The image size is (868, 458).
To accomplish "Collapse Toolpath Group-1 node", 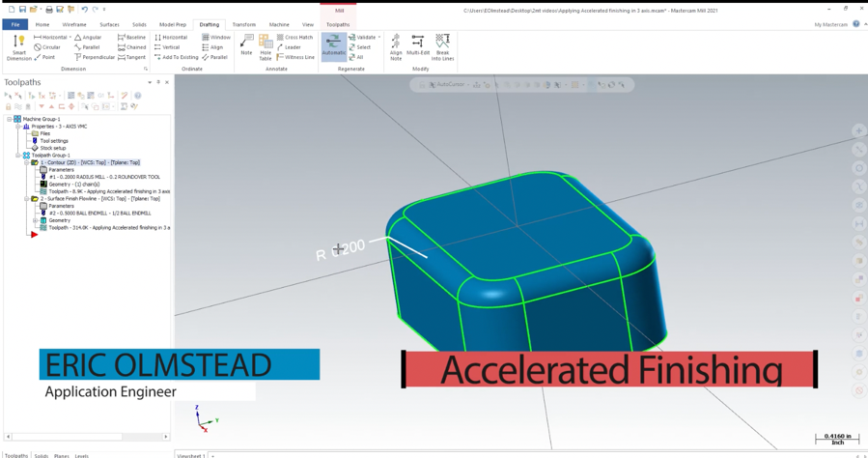I will [17, 155].
